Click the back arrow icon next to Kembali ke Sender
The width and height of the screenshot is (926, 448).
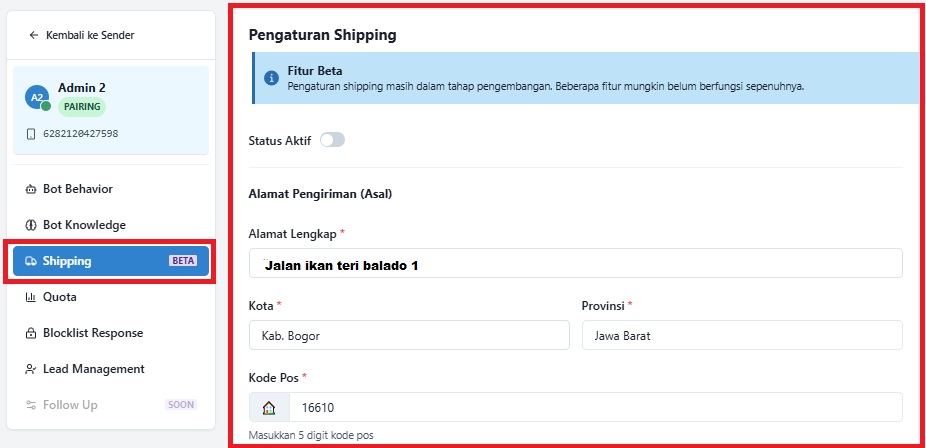pyautogui.click(x=34, y=35)
